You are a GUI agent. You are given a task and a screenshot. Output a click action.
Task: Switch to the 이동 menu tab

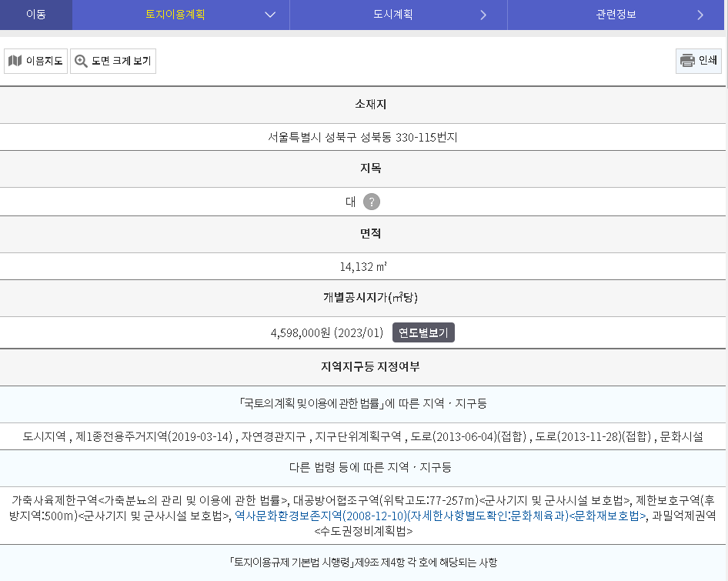(x=35, y=14)
